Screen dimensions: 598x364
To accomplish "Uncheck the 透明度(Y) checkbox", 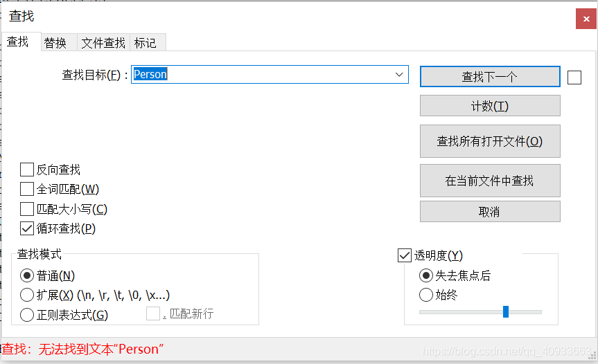I will point(404,255).
